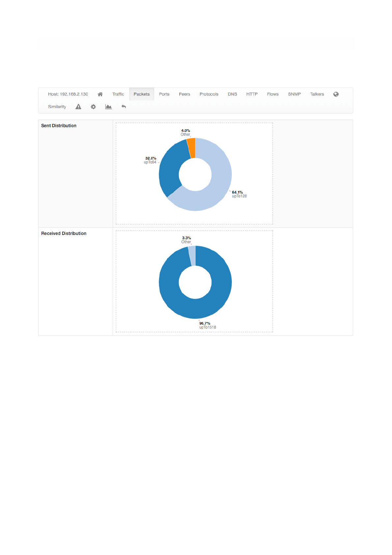Select the Packets tab

(x=142, y=94)
